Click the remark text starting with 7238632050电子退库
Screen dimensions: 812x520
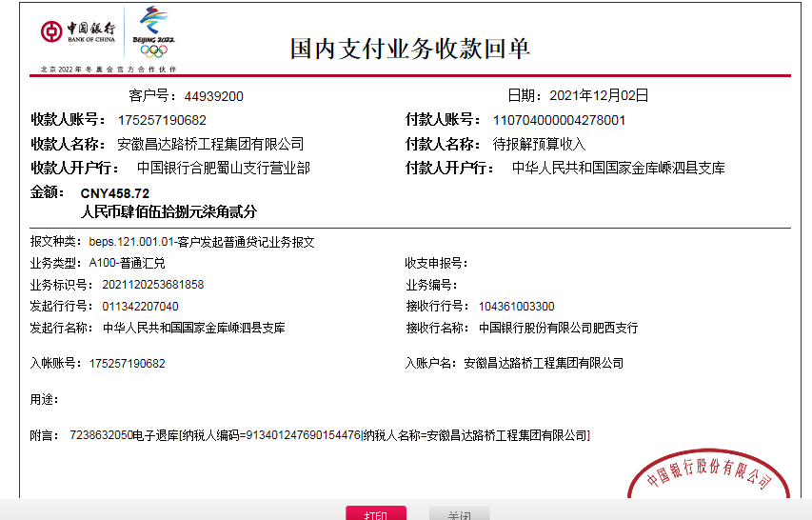coord(329,435)
